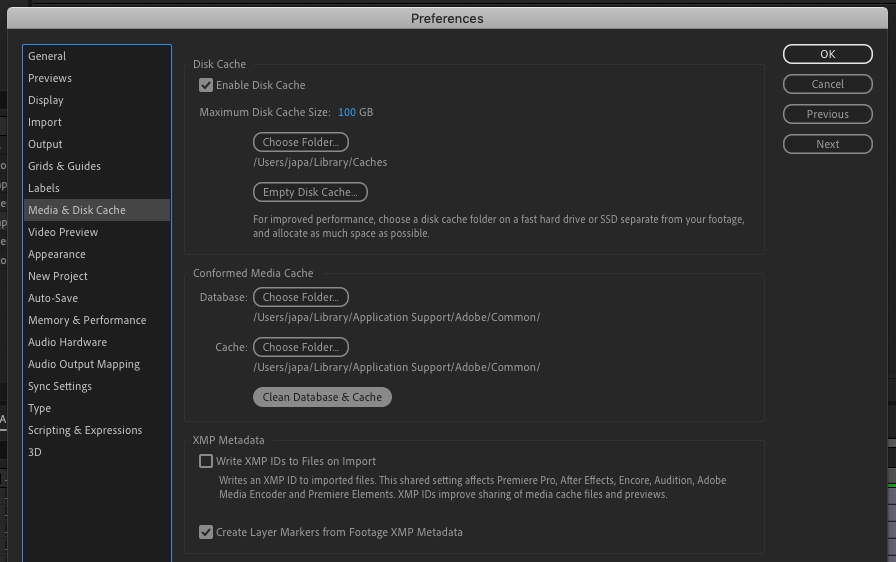Go to Appearance preferences
Screen dimensions: 896x562
(97, 254)
